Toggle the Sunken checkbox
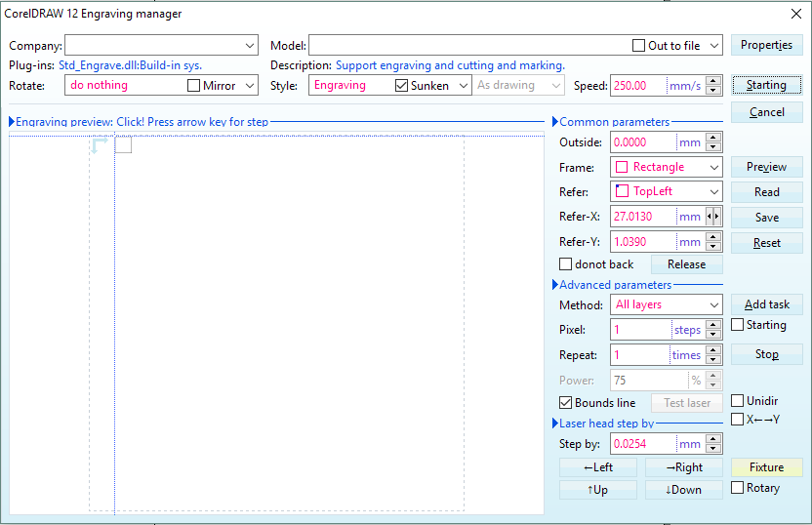This screenshot has height=525, width=812. [402, 86]
